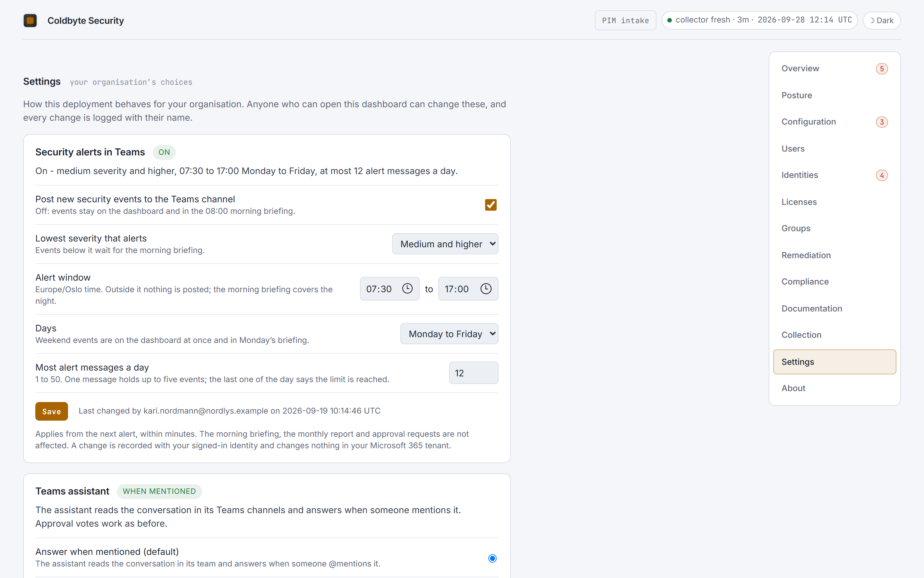Screen dimensions: 924x578
Task: Open the Groups page
Action: tap(834, 228)
